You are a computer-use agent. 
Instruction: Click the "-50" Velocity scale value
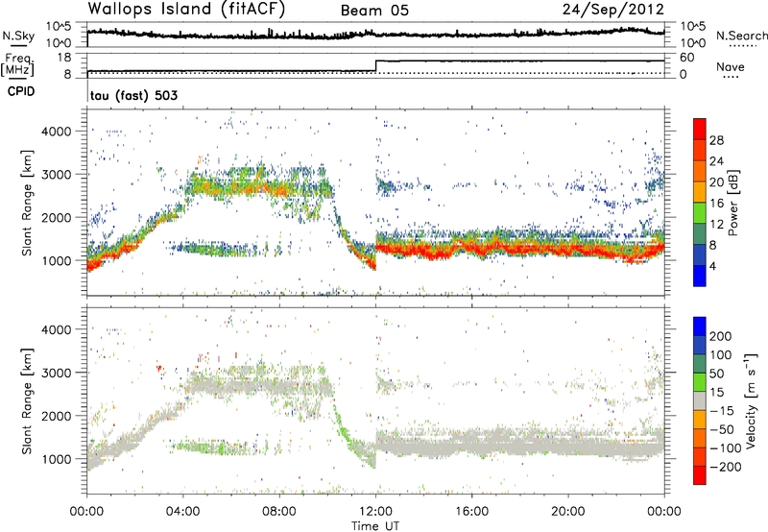[x=723, y=429]
